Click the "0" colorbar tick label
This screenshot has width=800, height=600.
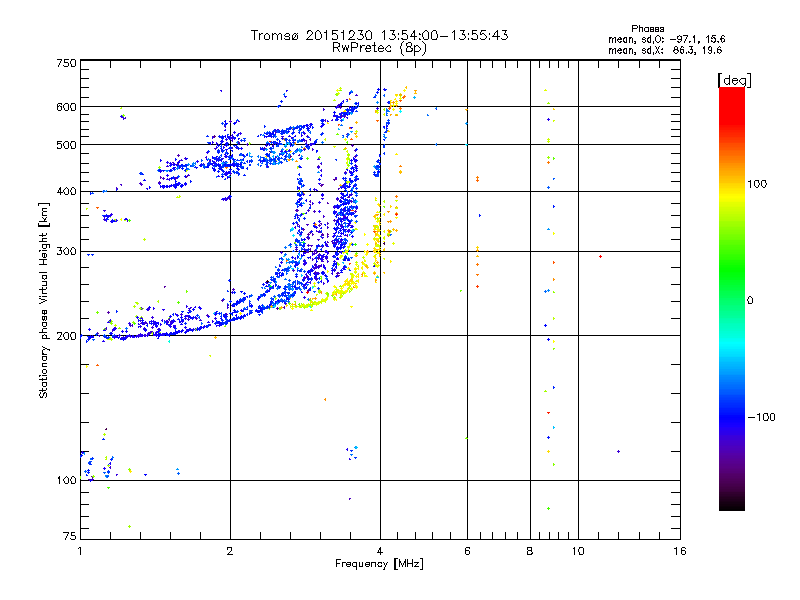pos(750,301)
